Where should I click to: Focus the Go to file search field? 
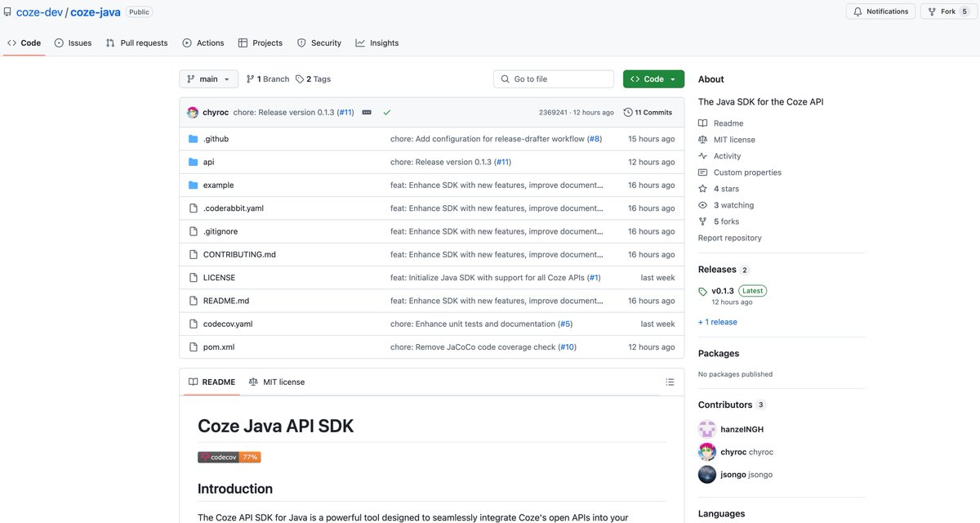tap(554, 79)
